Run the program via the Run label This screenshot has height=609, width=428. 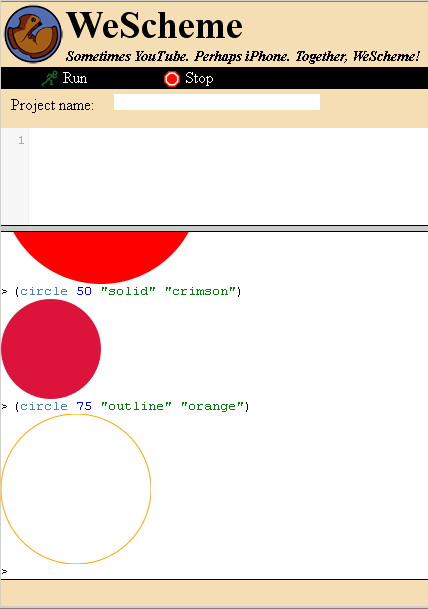click(75, 78)
